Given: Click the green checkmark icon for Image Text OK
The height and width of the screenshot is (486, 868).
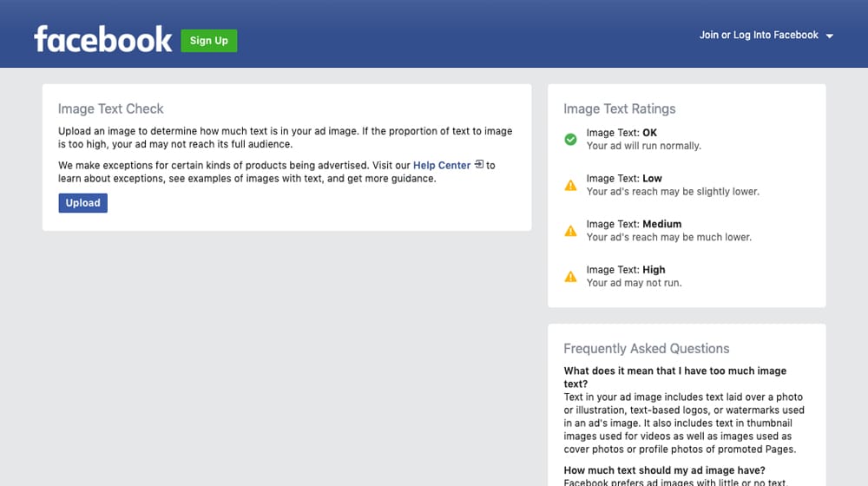Looking at the screenshot, I should pyautogui.click(x=570, y=140).
